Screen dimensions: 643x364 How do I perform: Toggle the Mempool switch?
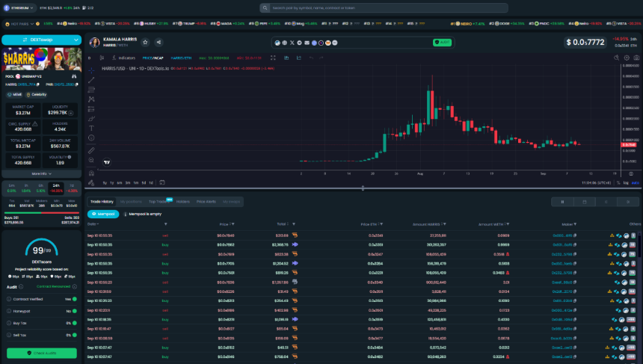coord(103,214)
